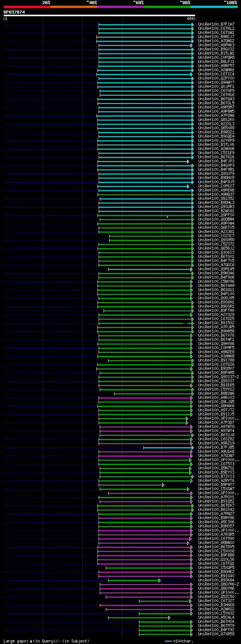Click the purple ~60% identity legend swatch
Screen dimensions: 241x644
120,7
